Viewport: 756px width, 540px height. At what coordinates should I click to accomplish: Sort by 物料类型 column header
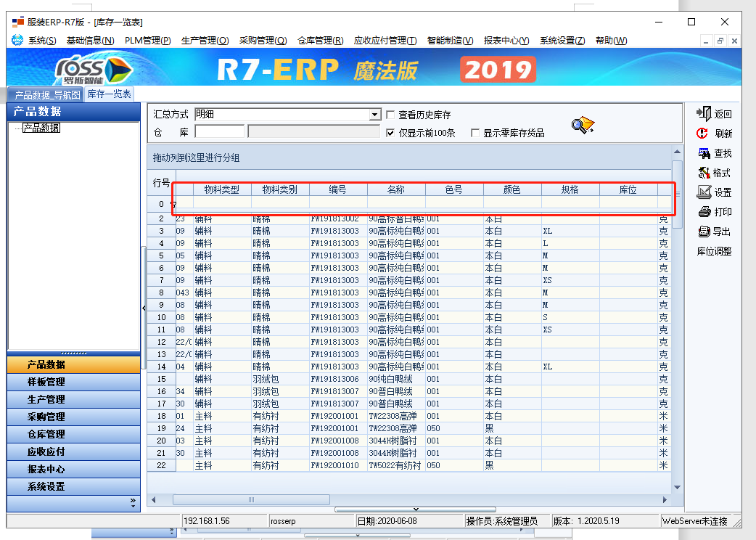click(222, 189)
